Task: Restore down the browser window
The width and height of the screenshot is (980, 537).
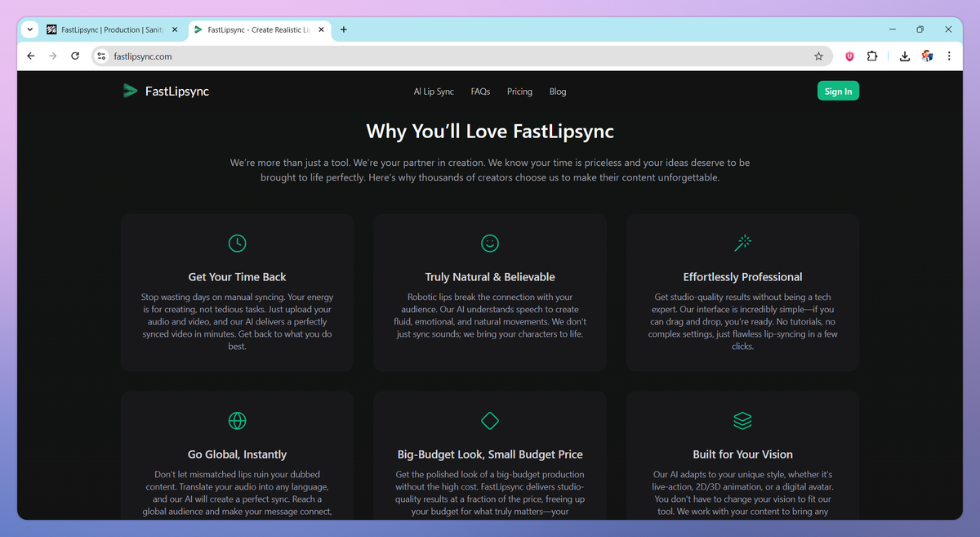Action: (x=920, y=29)
